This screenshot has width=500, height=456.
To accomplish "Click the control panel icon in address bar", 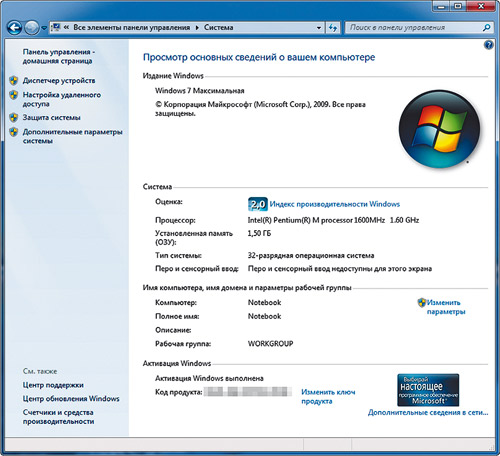I will (x=56, y=27).
